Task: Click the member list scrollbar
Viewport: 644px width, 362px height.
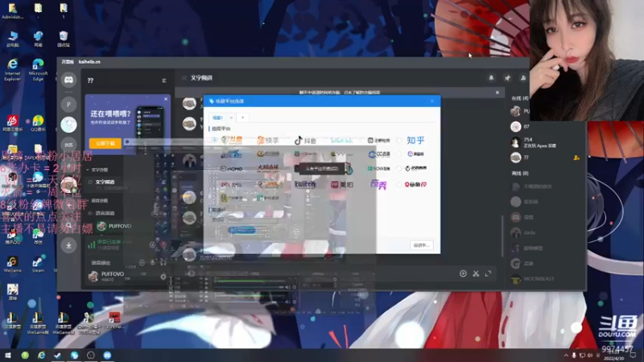Action: [x=502, y=236]
